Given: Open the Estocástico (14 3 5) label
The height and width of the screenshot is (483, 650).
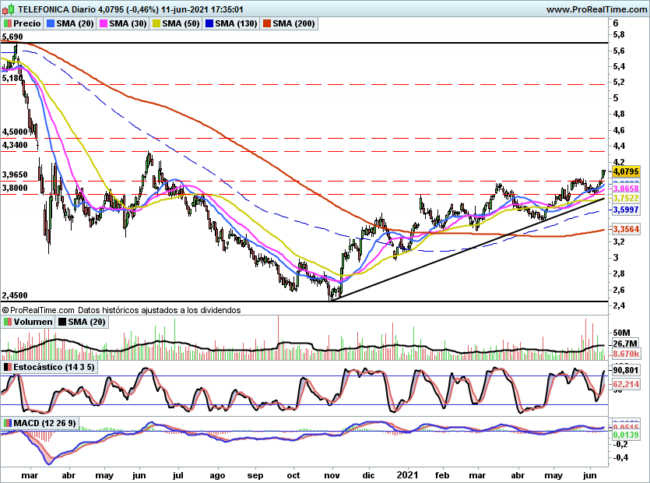Looking at the screenshot, I should [54, 367].
